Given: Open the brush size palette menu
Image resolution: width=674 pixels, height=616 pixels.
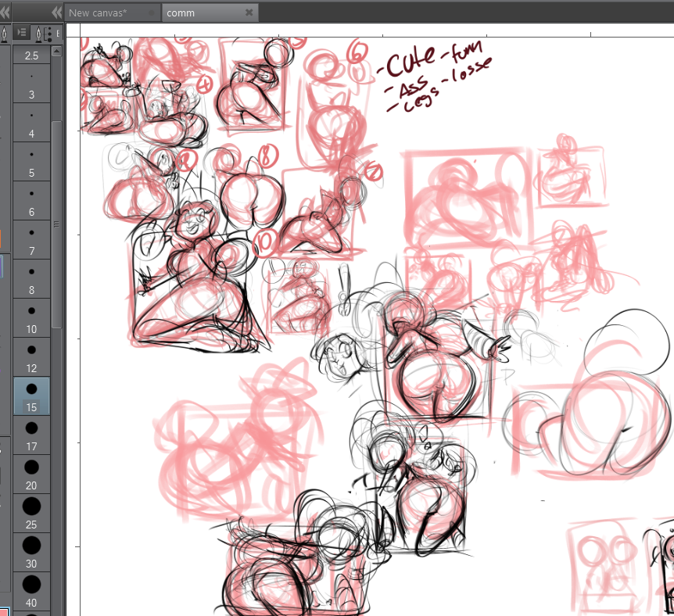Looking at the screenshot, I should click(21, 32).
